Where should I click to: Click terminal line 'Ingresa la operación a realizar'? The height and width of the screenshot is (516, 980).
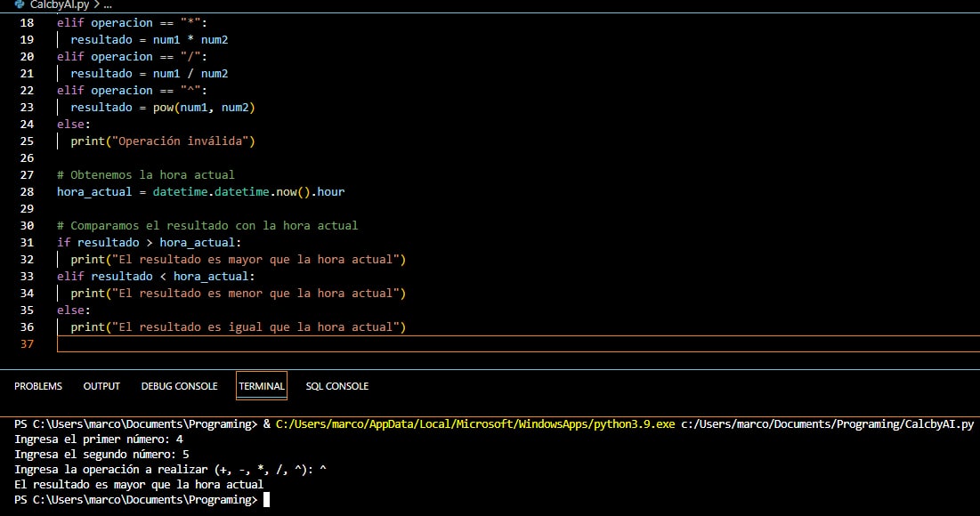(170, 469)
